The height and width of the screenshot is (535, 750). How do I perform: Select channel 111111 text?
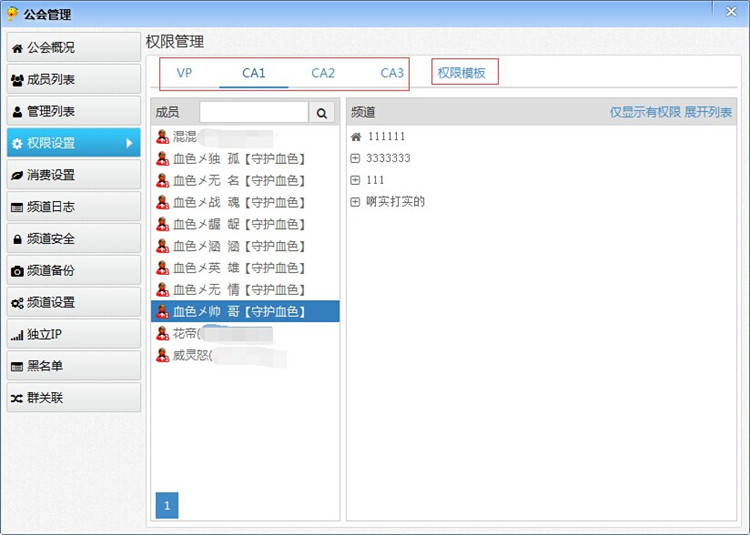click(x=386, y=137)
